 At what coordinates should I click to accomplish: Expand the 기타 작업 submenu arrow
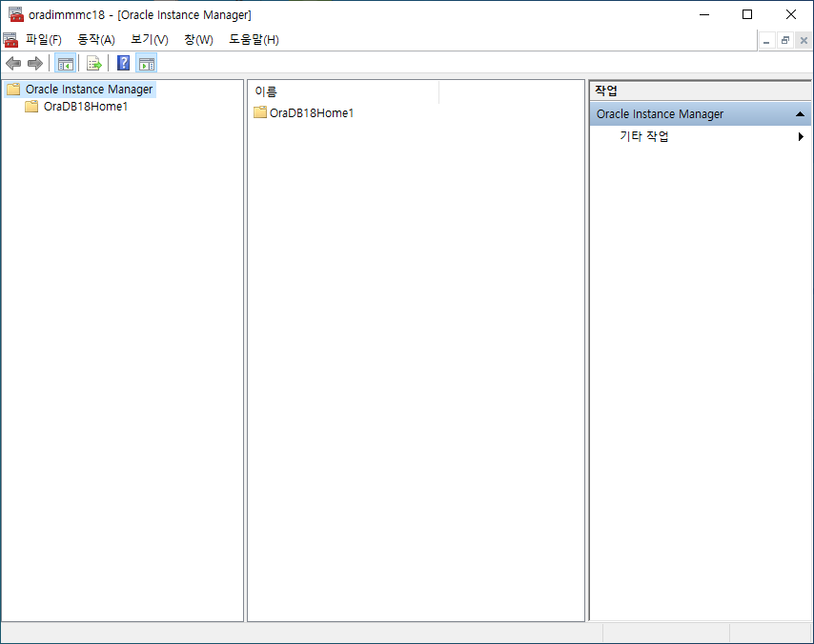(x=801, y=136)
